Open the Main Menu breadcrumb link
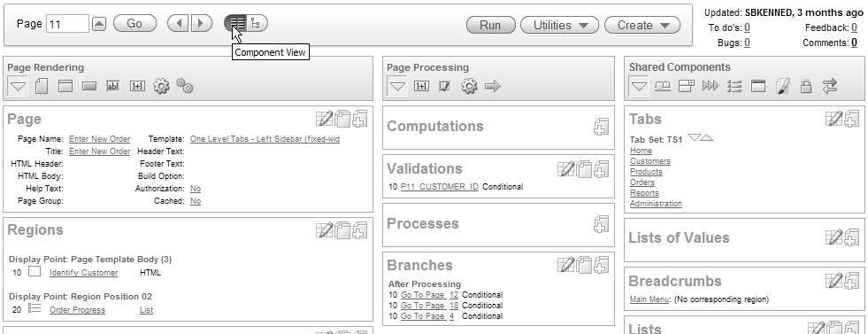The width and height of the screenshot is (868, 334). coord(649,299)
